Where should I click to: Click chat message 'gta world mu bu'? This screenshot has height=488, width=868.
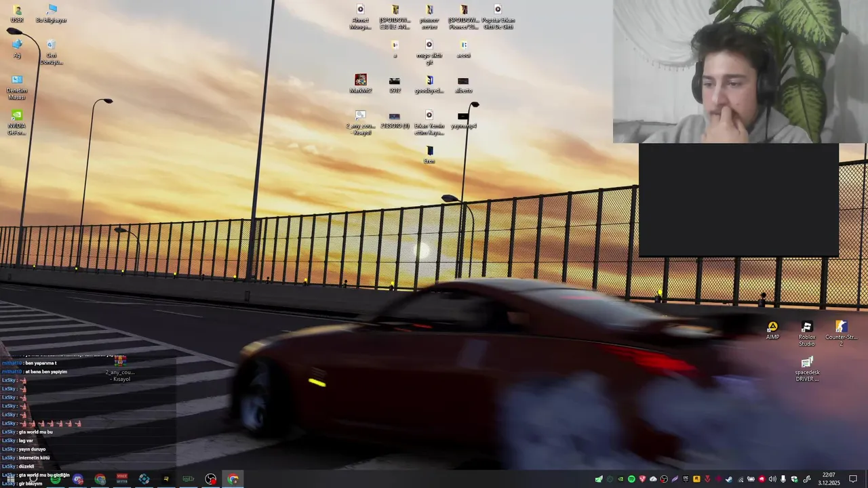coord(35,432)
